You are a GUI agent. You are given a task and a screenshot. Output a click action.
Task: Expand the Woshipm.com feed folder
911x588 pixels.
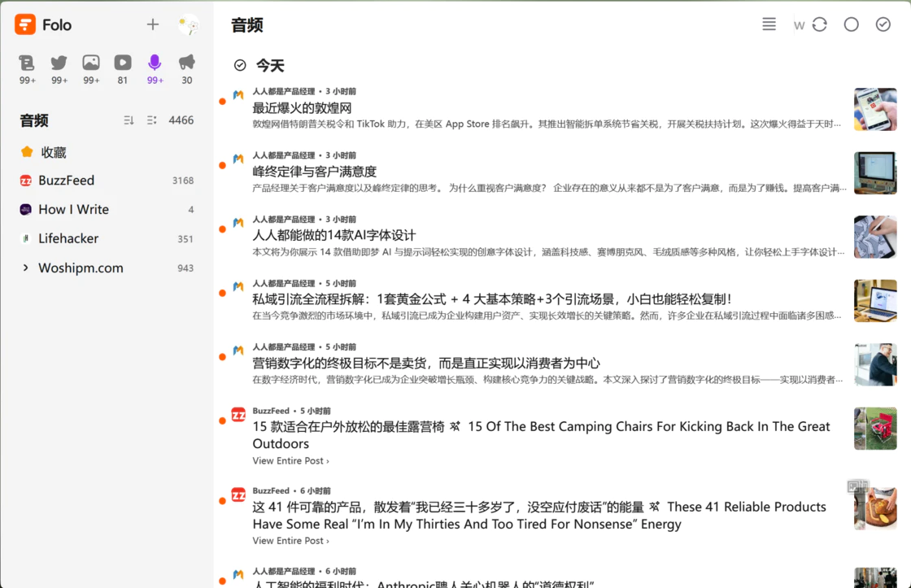pos(26,268)
